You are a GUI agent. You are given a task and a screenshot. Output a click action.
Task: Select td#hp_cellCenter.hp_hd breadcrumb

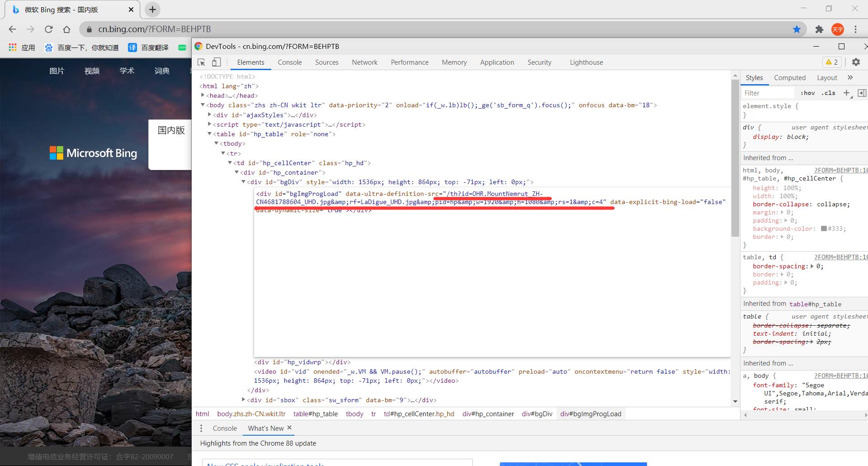point(419,414)
